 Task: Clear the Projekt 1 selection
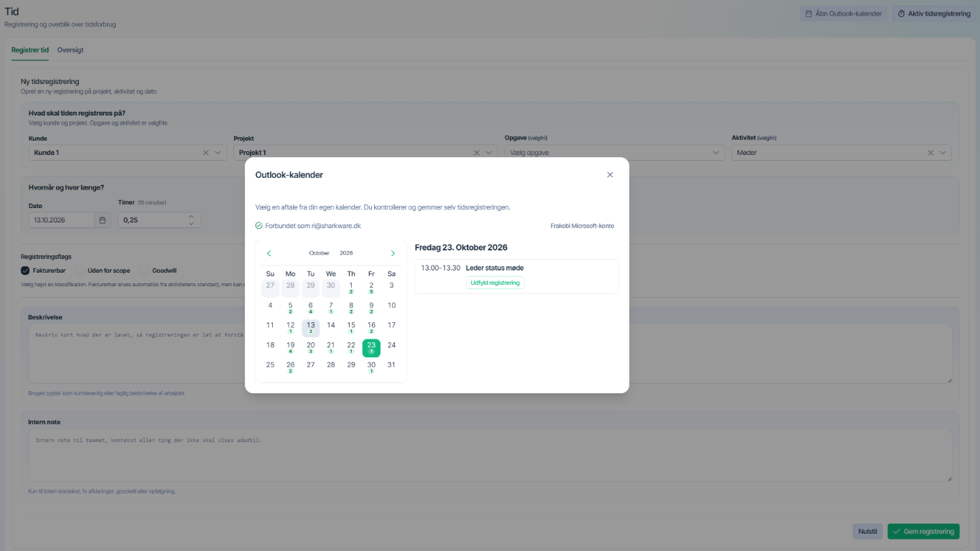click(x=477, y=153)
